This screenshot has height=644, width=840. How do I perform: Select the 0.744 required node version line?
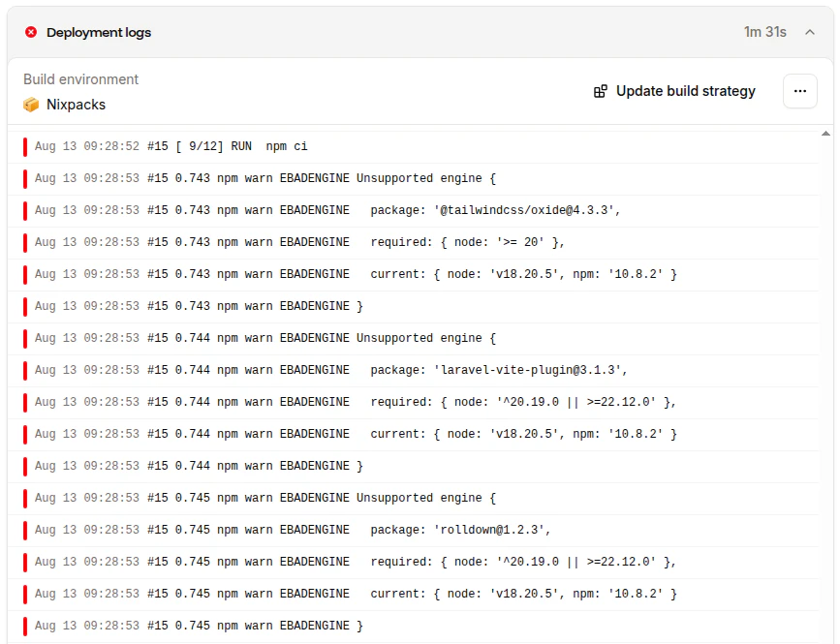point(413,402)
